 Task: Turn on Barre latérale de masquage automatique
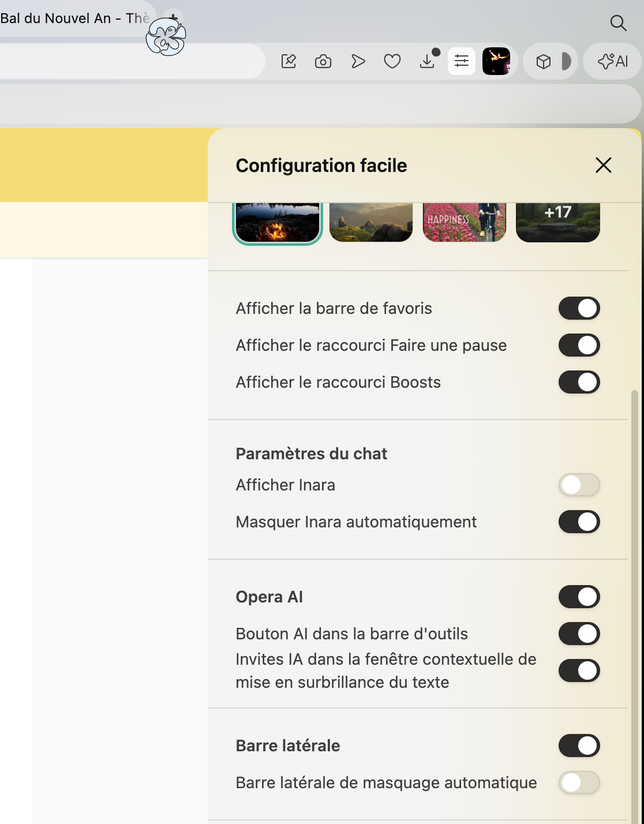579,782
